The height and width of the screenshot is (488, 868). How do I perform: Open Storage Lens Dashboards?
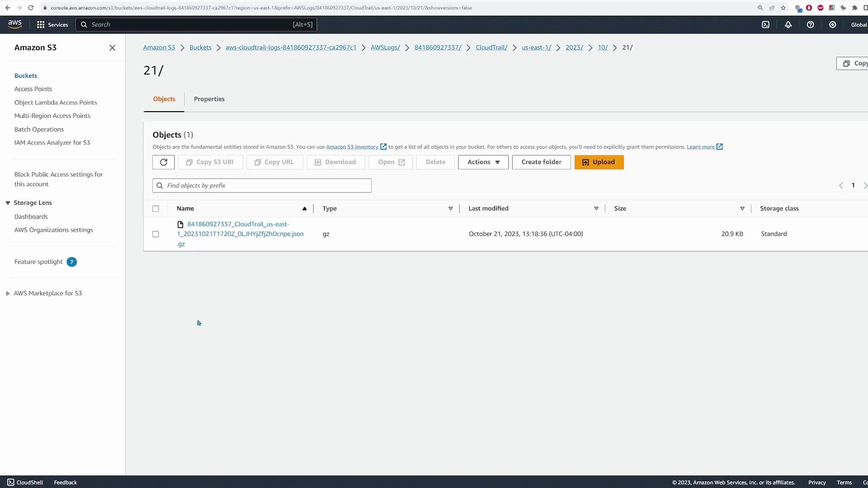[x=31, y=216]
